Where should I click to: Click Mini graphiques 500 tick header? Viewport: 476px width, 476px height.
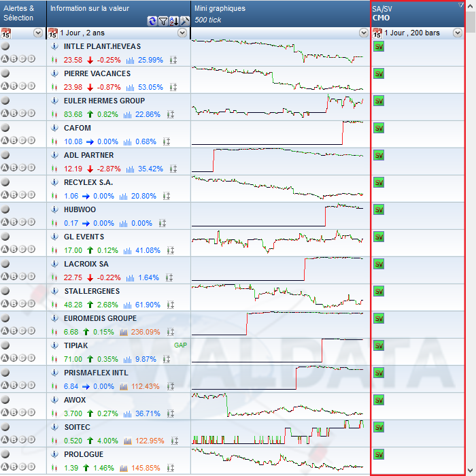click(280, 14)
